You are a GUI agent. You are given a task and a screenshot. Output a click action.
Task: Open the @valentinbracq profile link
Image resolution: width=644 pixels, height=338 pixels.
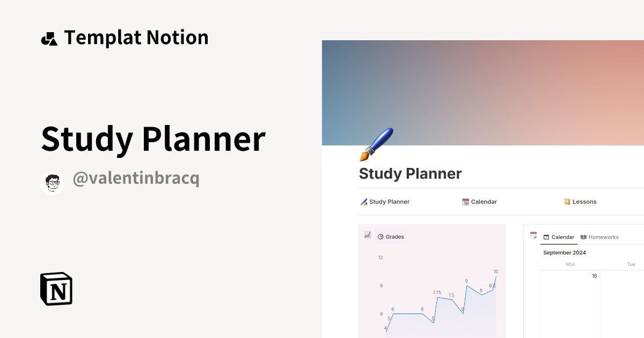(135, 178)
